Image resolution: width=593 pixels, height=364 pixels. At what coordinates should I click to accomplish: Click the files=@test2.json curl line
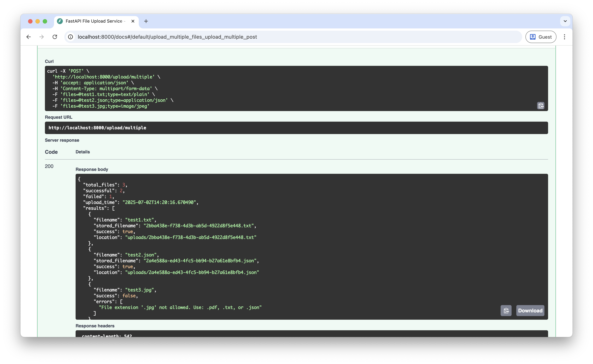(113, 100)
